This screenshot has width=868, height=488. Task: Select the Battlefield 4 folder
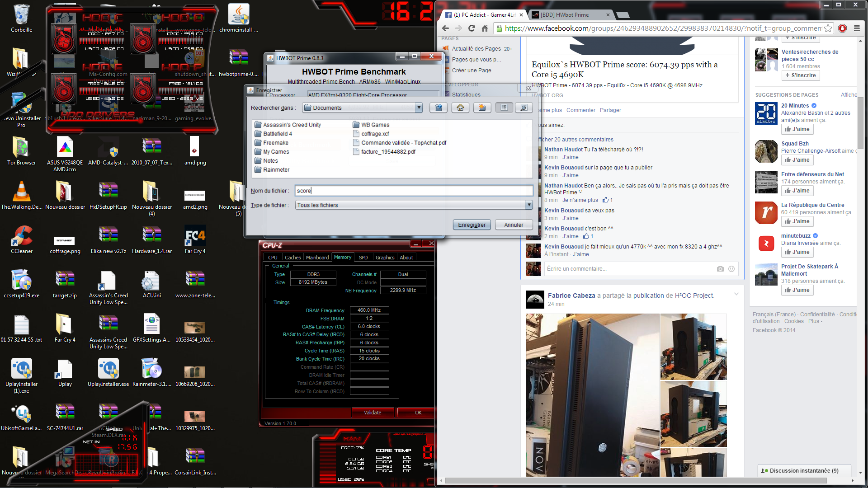point(273,134)
